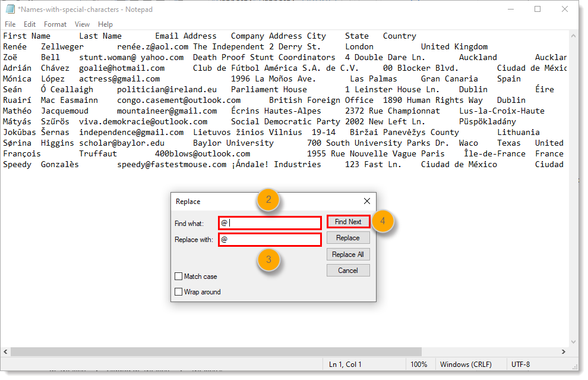Screen dimensions: 588x380
Task: Click the horizontal scrollbar right arrow
Action: point(564,351)
